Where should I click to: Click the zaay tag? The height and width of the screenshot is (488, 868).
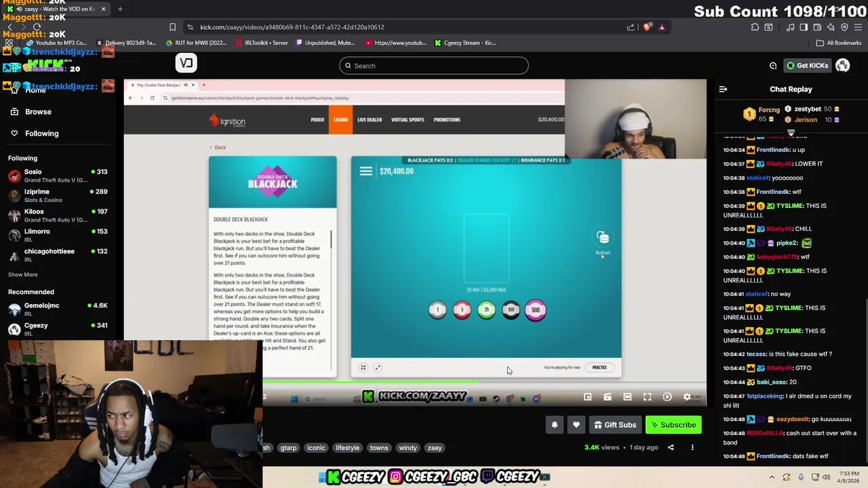[435, 448]
